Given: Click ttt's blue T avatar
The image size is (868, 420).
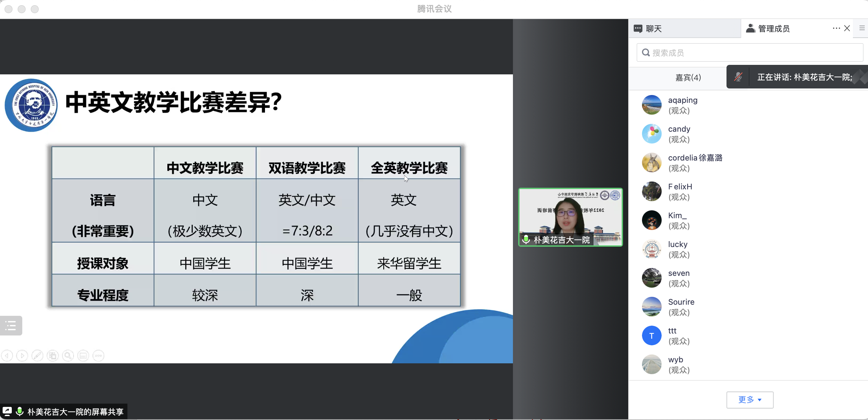Looking at the screenshot, I should 651,335.
